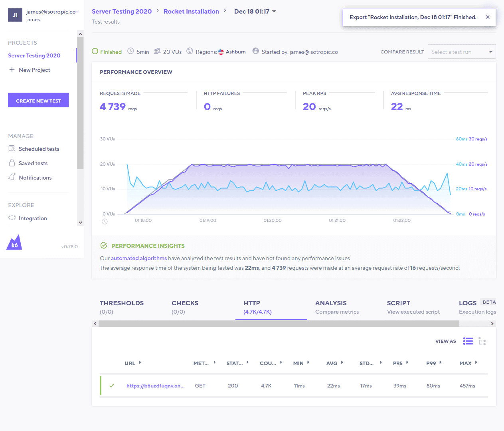Click the Notifications bell icon
The width and height of the screenshot is (504, 431).
[12, 177]
